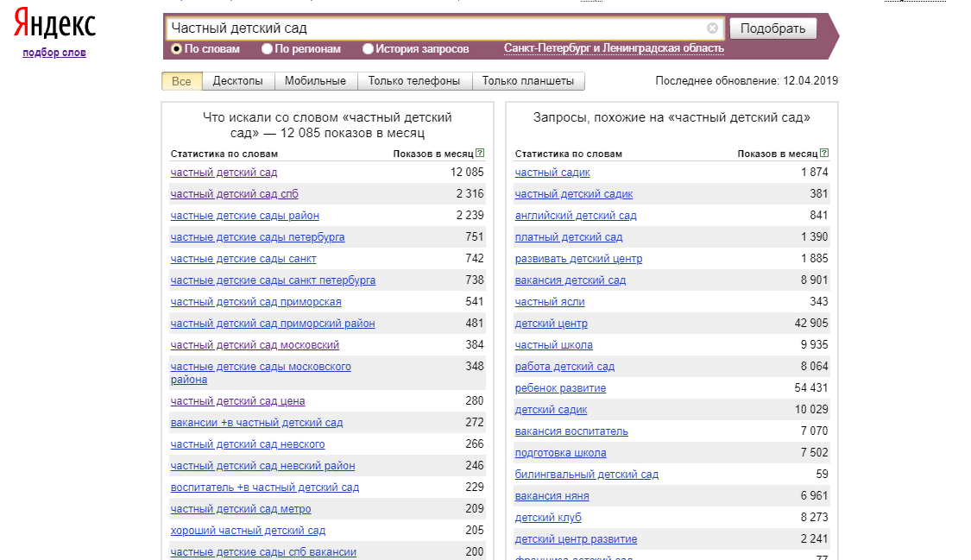Open the link 'частные детские сады петербурга'
The width and height of the screenshot is (971, 560).
(x=257, y=237)
